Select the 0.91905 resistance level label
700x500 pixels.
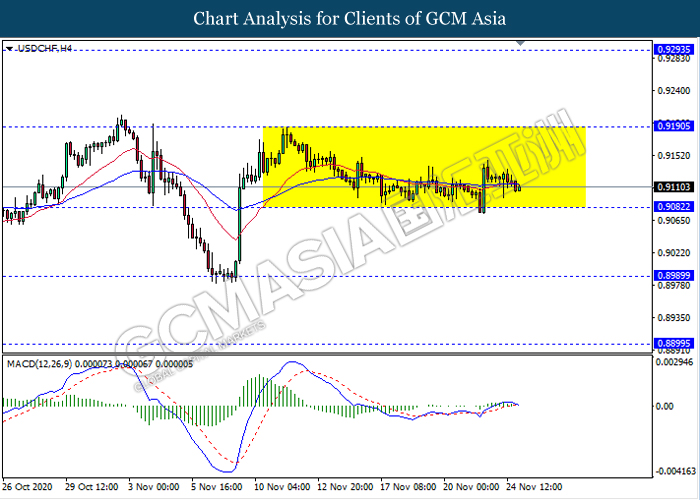[674, 126]
